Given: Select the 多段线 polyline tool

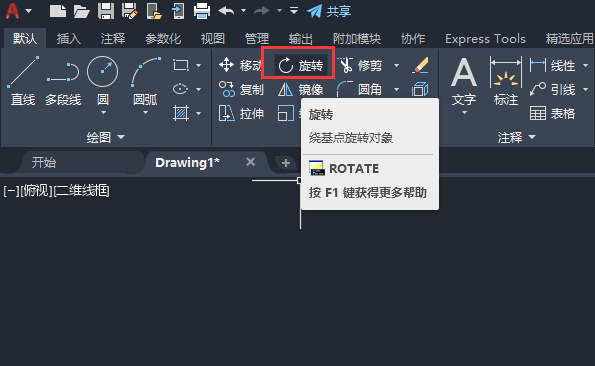Looking at the screenshot, I should (x=63, y=80).
